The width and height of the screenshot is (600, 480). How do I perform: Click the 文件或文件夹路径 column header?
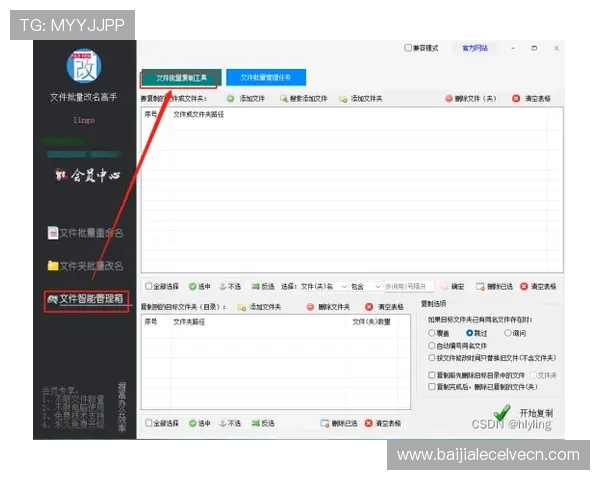click(199, 114)
